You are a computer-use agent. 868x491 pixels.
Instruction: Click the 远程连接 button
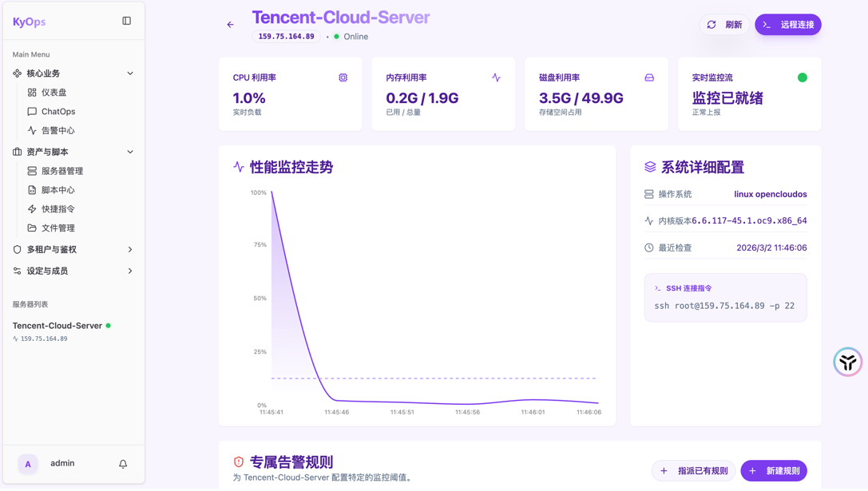[787, 25]
